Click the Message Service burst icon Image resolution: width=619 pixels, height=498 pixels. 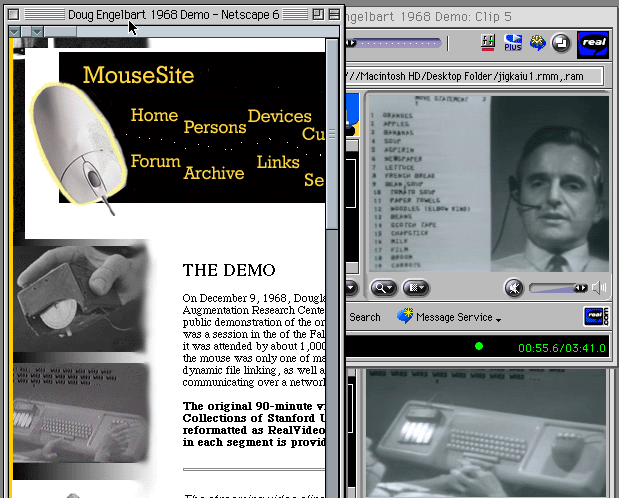(x=405, y=316)
